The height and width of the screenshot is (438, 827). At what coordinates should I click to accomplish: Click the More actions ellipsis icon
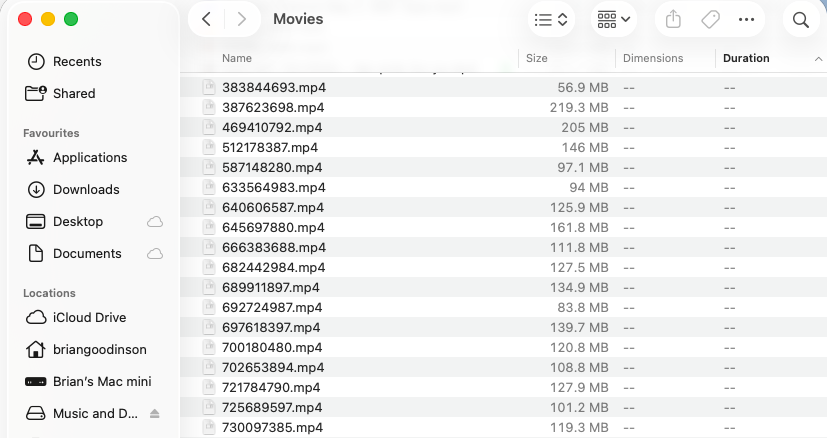746,20
